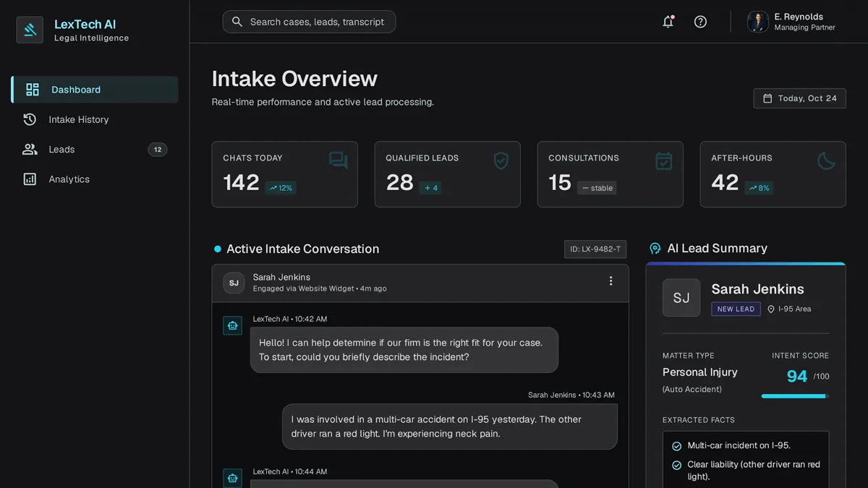Click the SJ avatar in conversation header
Viewport: 868px width, 488px height.
234,283
